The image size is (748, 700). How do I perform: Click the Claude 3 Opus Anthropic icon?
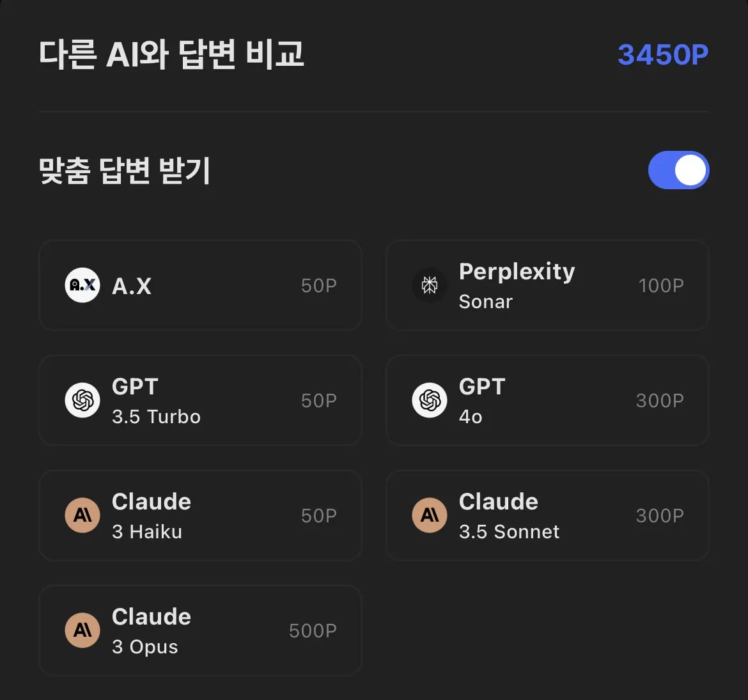click(82, 630)
